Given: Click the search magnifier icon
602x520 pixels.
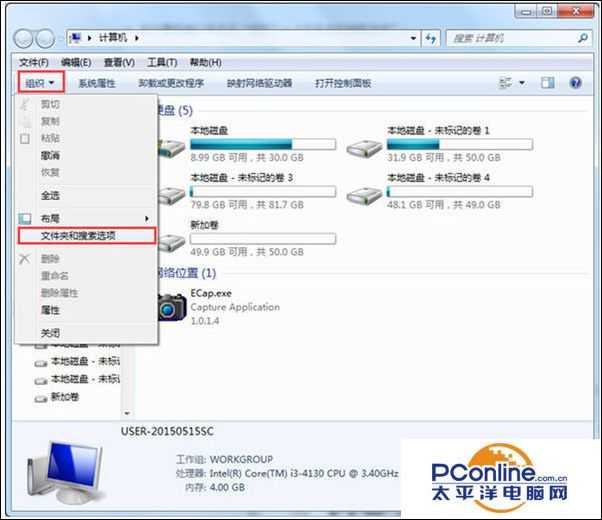Looking at the screenshot, I should [x=583, y=38].
